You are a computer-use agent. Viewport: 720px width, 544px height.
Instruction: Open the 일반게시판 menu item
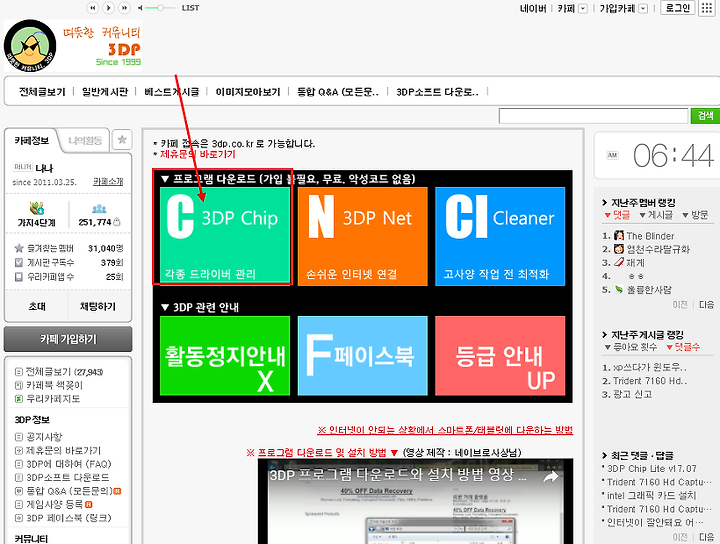pos(105,92)
